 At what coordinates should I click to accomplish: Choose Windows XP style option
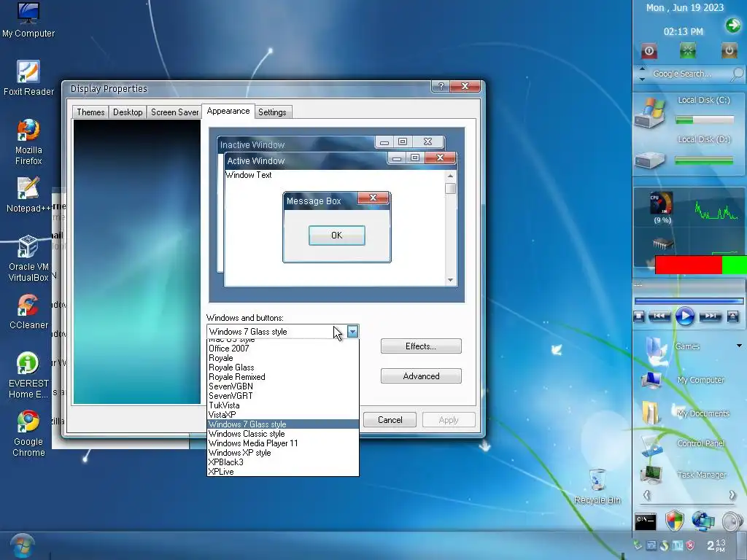point(283,453)
